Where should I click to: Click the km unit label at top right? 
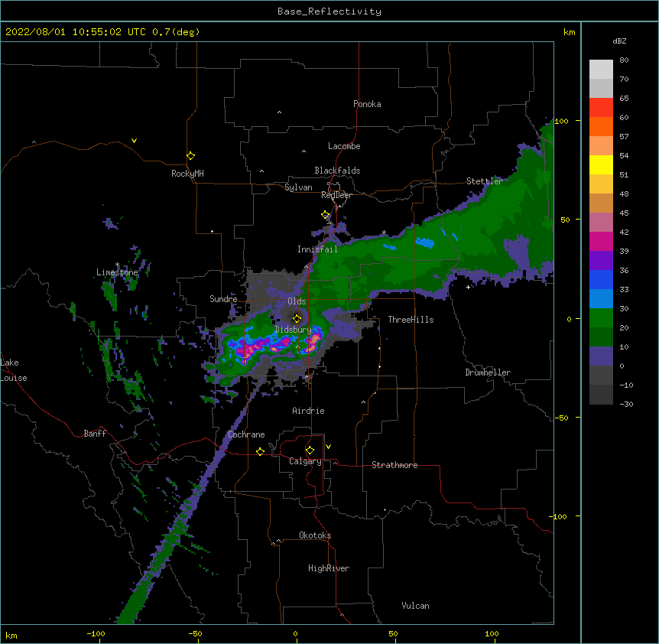570,32
